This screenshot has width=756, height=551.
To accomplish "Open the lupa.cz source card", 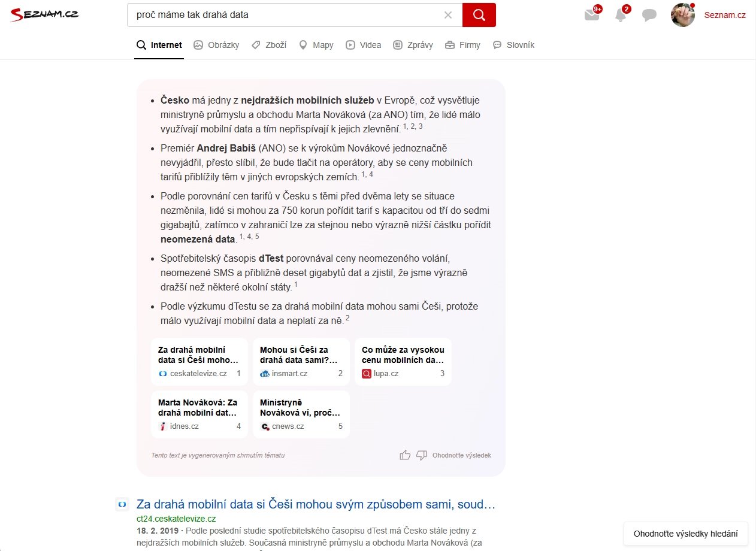I will pyautogui.click(x=403, y=361).
